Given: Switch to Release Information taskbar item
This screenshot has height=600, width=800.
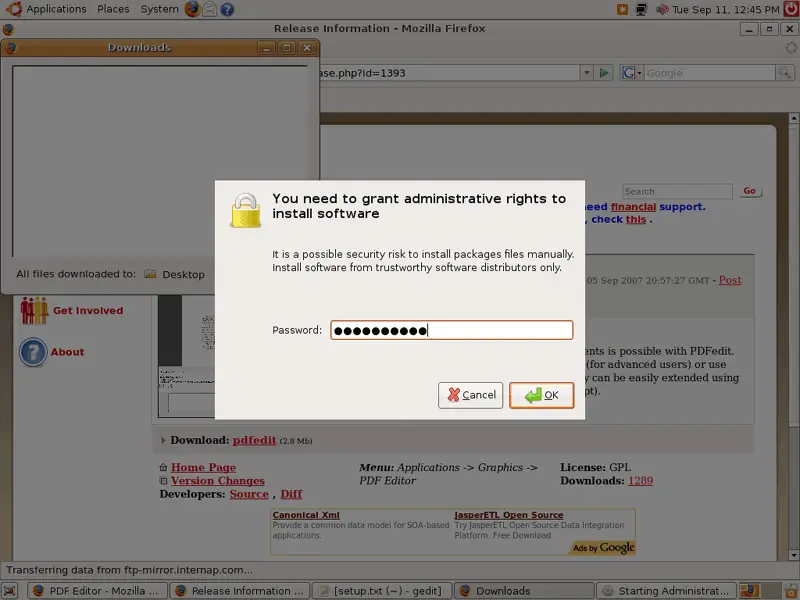Looking at the screenshot, I should pos(240,591).
